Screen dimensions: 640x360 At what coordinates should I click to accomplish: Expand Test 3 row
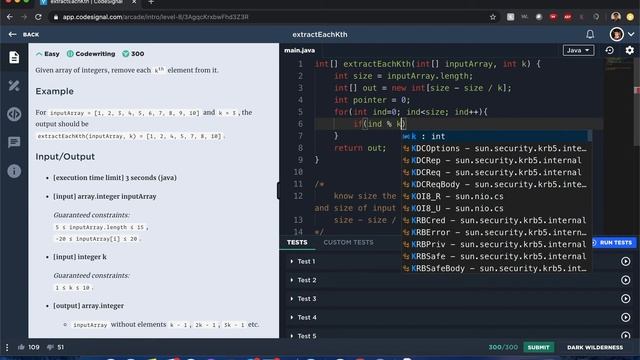(291, 299)
